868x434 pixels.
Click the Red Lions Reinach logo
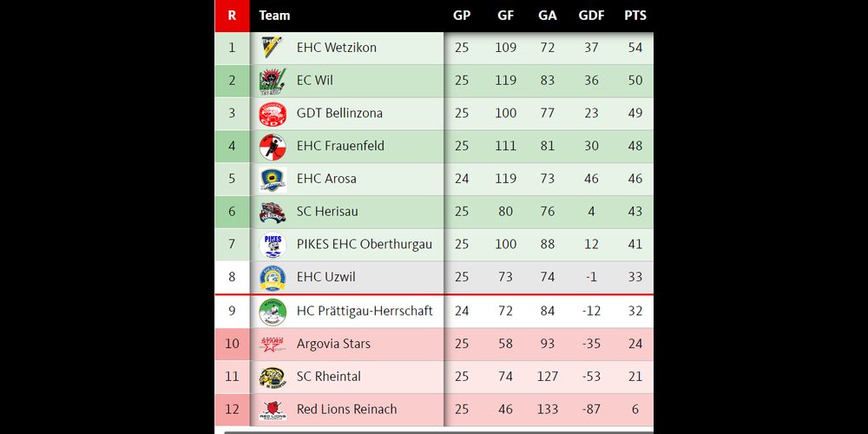[273, 410]
